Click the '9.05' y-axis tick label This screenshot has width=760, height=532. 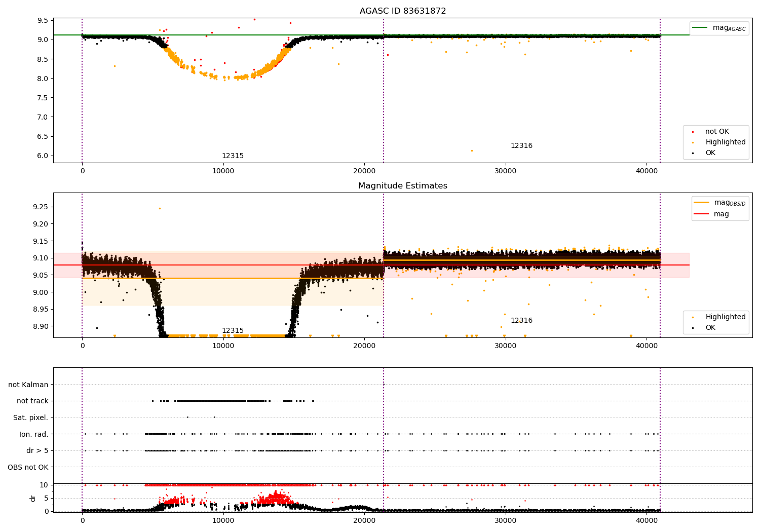tap(41, 275)
